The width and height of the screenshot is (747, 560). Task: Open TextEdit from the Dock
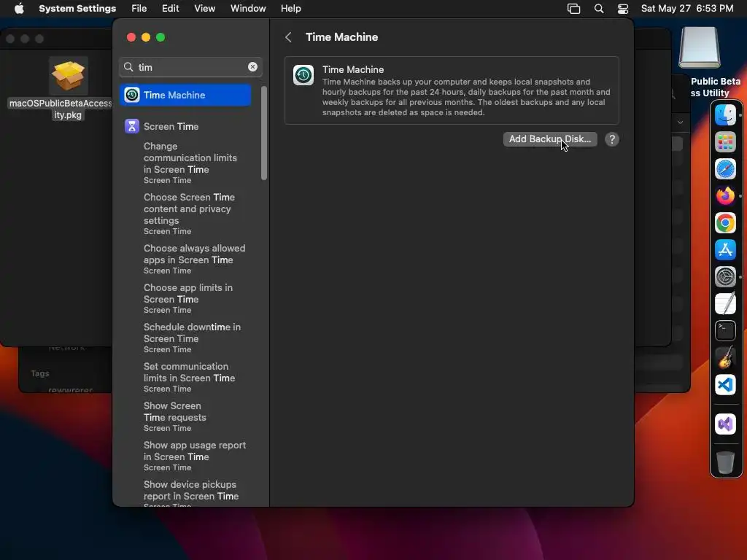725,304
